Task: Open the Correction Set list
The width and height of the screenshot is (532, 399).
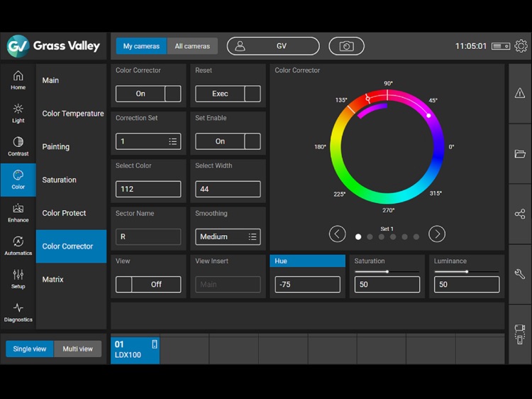Action: pyautogui.click(x=148, y=141)
